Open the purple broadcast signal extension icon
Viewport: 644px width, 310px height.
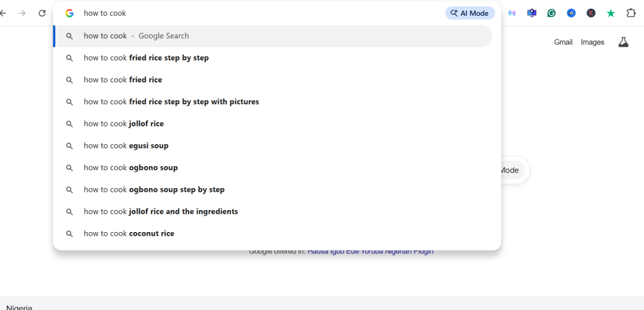(x=512, y=13)
